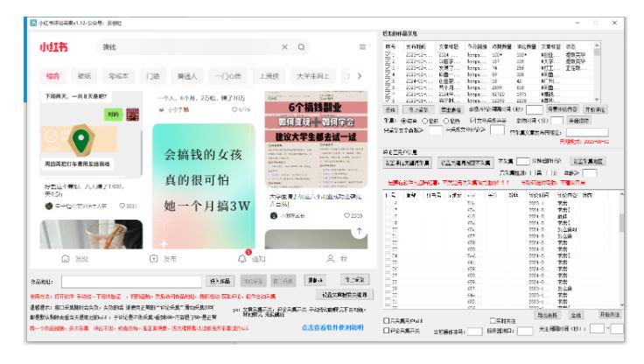
Task: Open the hamburger menu in Xiaohongshu header
Action: (362, 46)
